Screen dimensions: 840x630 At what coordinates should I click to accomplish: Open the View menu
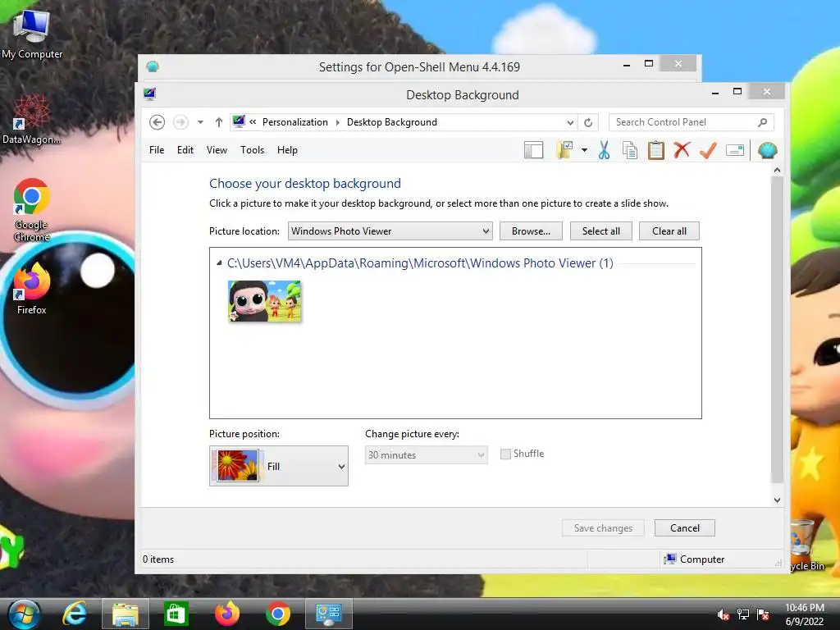[217, 150]
